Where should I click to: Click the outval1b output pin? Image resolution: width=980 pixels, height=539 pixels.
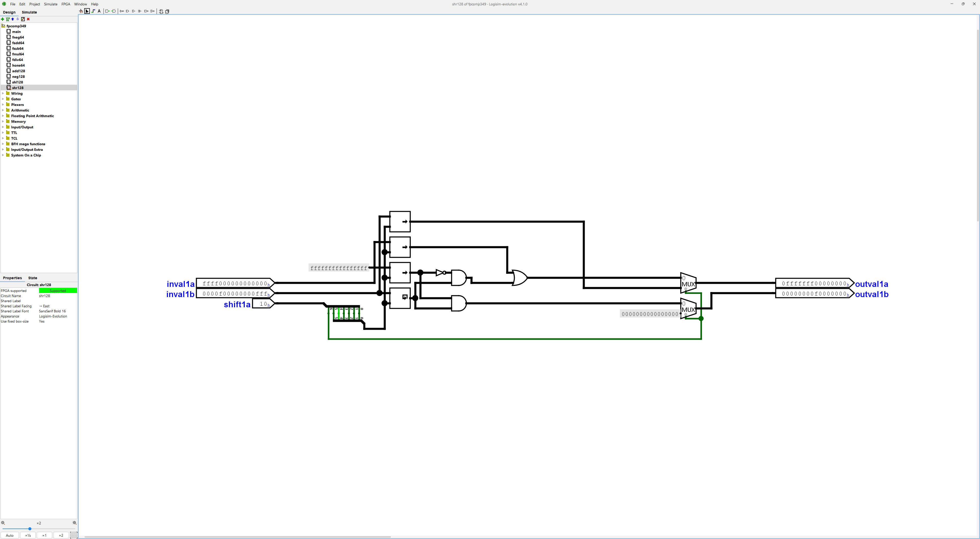click(x=815, y=294)
